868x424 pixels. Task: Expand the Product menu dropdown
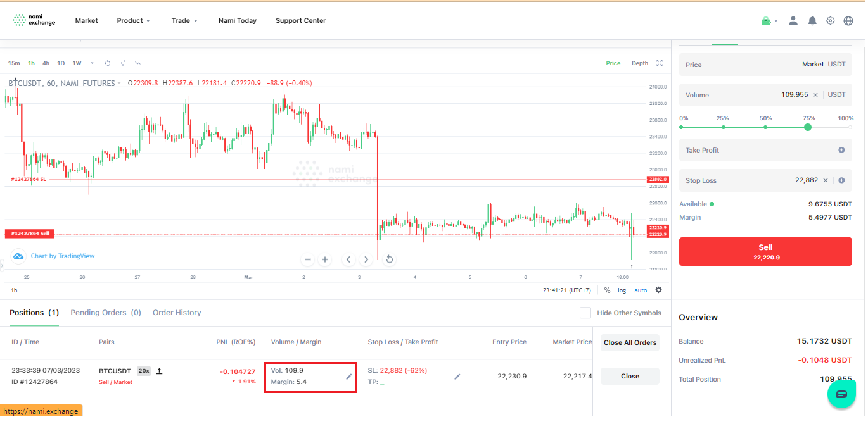[133, 21]
